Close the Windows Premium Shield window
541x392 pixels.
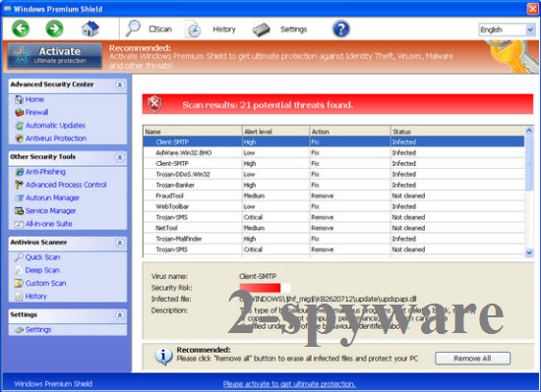point(533,9)
